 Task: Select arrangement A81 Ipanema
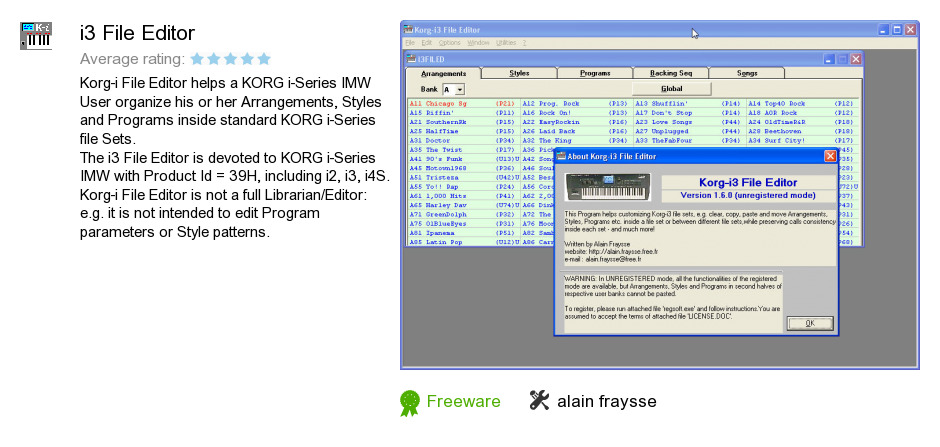463,233
